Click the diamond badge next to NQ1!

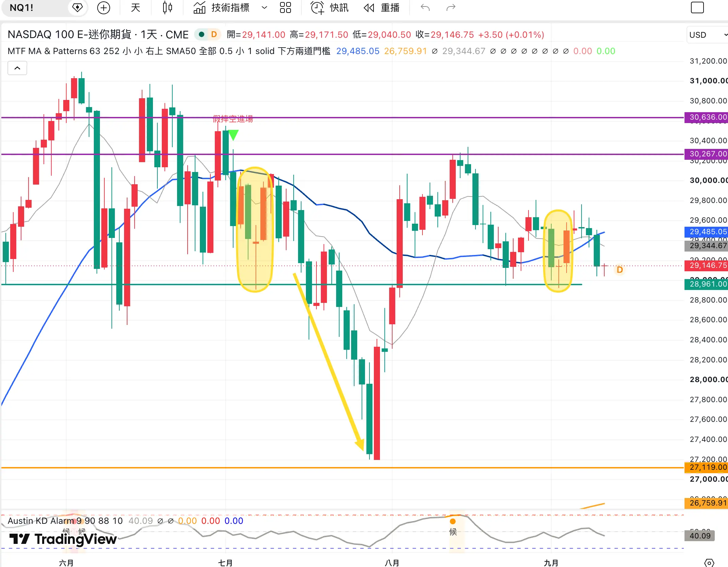(x=77, y=7)
